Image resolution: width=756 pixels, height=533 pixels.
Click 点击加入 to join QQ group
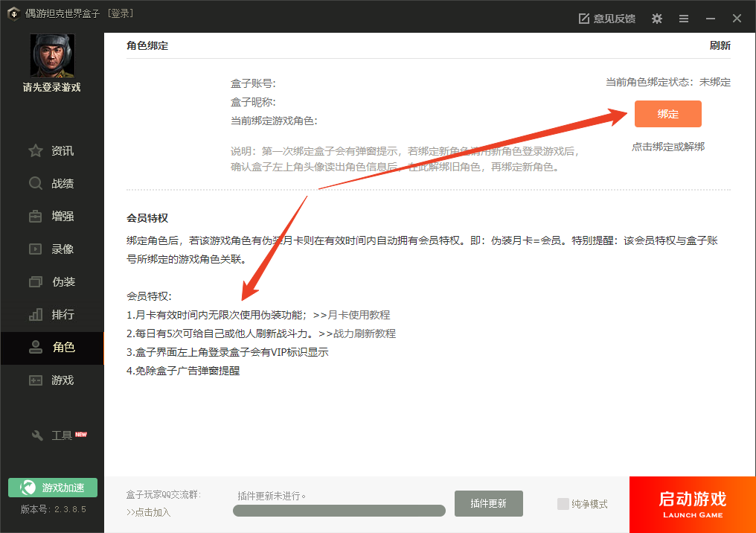coord(149,512)
